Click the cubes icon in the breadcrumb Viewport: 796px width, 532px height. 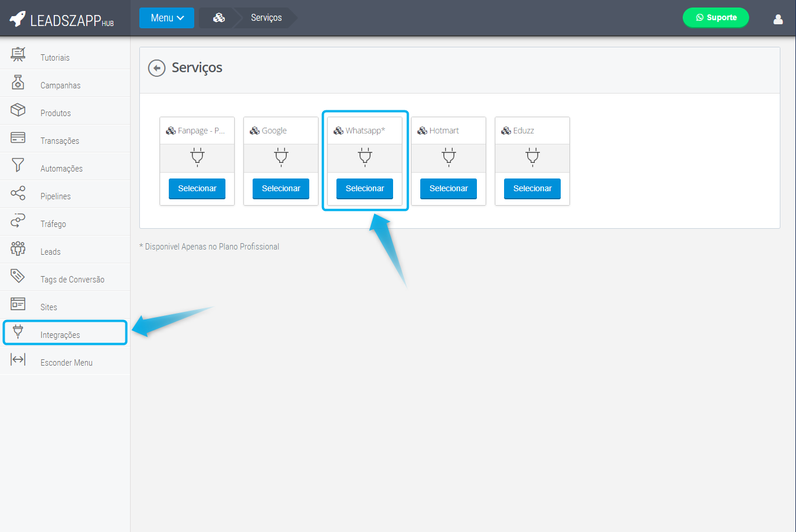click(x=219, y=18)
